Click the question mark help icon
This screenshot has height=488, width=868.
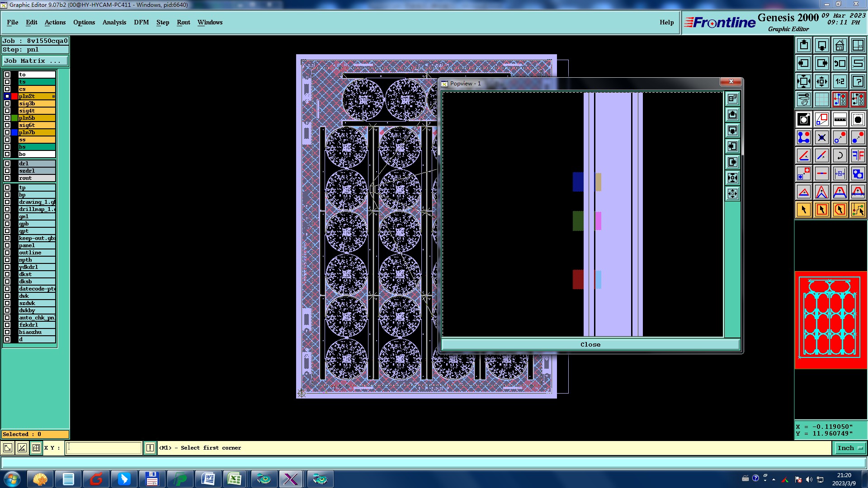pos(858,81)
